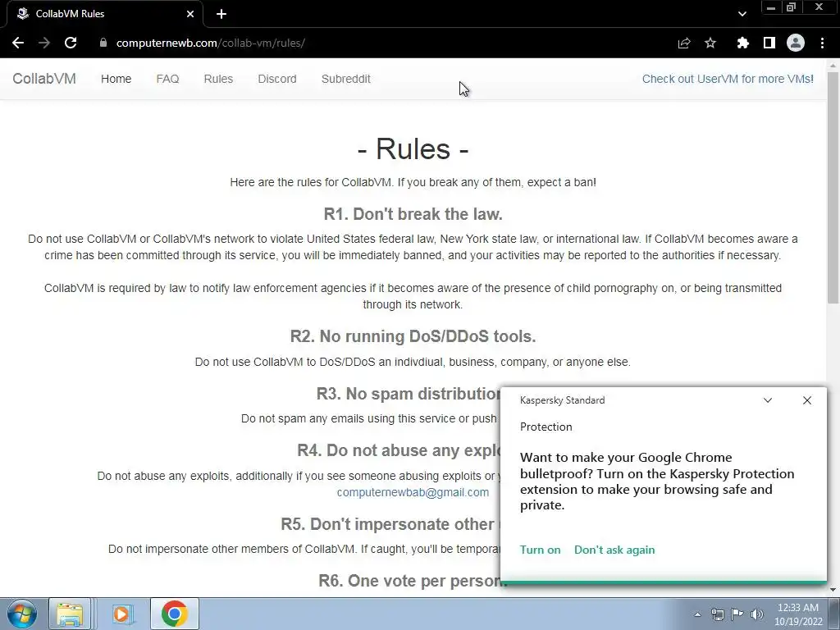The image size is (840, 630).
Task: Open Windows Media Player from taskbar
Action: pyautogui.click(x=121, y=614)
